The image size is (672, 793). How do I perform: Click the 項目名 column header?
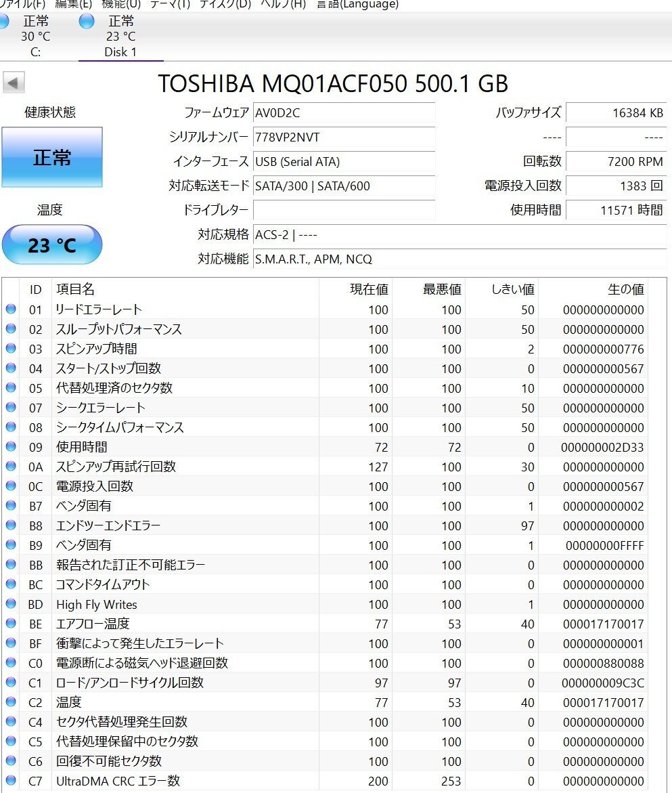(x=185, y=288)
